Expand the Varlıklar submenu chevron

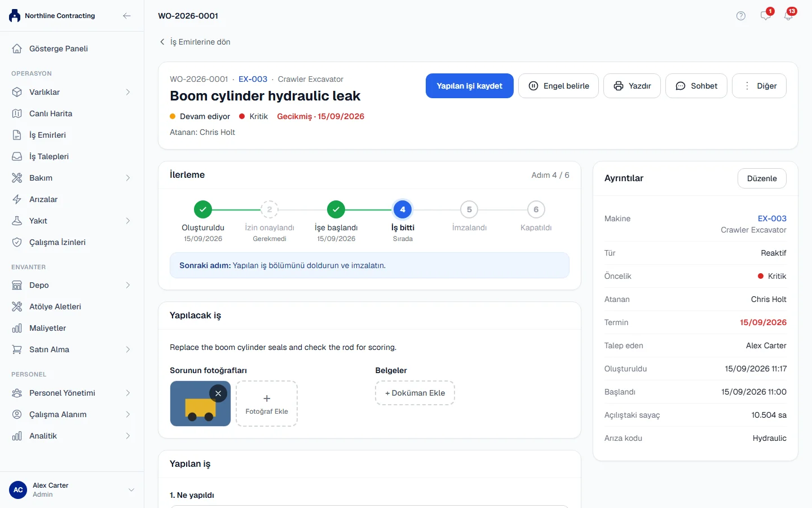128,92
